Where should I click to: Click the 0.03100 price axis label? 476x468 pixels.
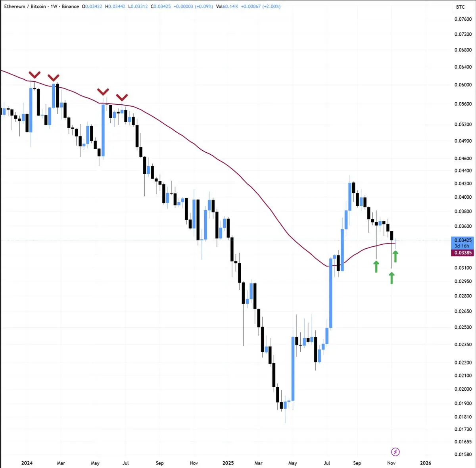pos(463,268)
